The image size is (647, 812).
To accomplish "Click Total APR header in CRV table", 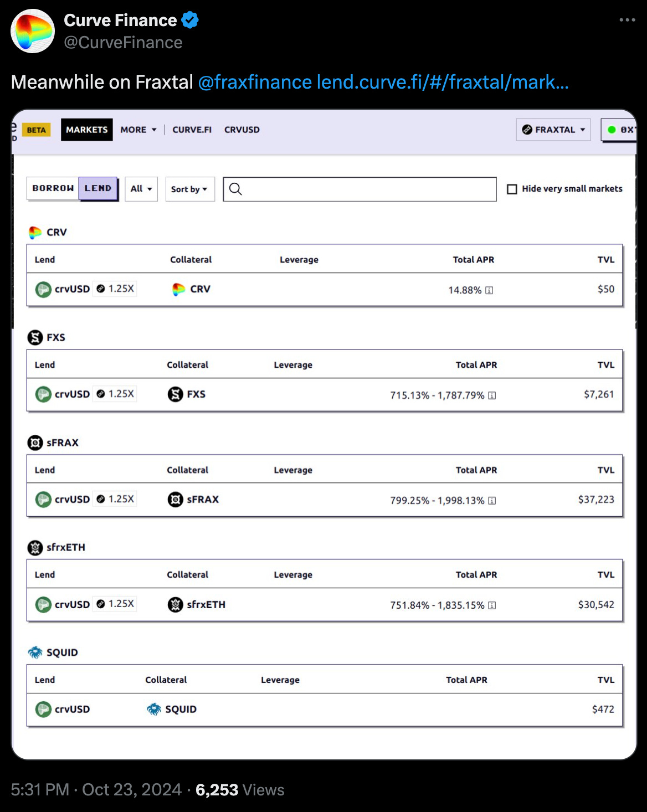I will click(474, 260).
